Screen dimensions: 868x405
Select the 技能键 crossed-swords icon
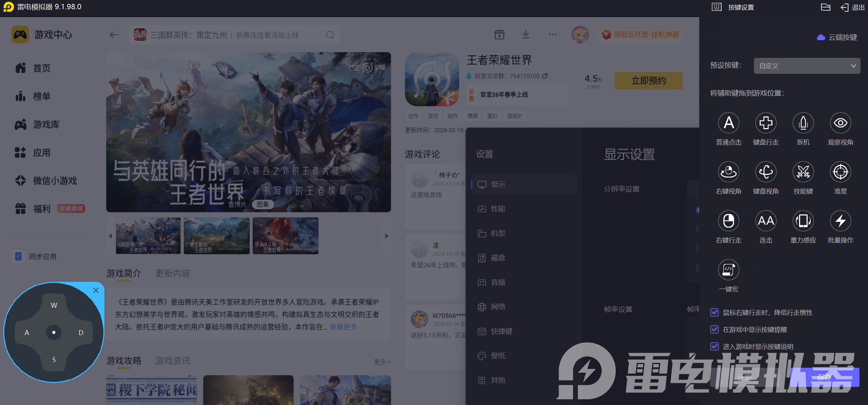click(803, 172)
